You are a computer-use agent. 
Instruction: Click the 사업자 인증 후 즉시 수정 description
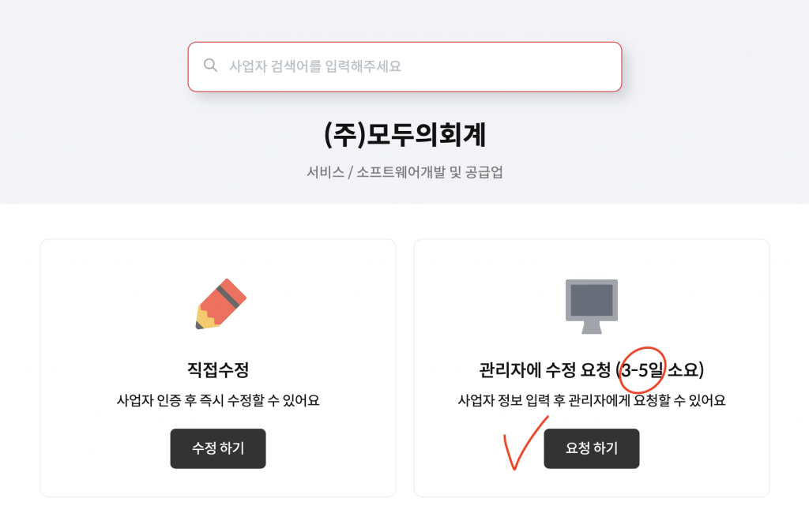[x=218, y=400]
